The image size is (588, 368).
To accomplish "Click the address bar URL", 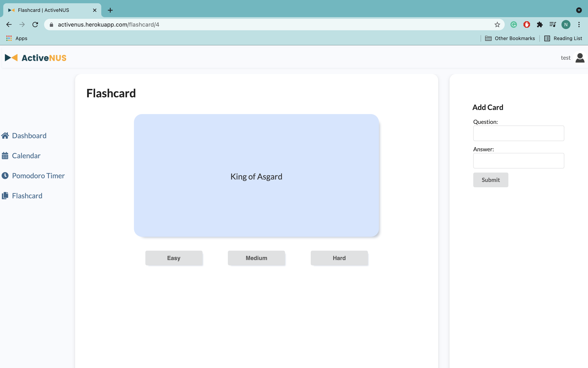I will [109, 25].
